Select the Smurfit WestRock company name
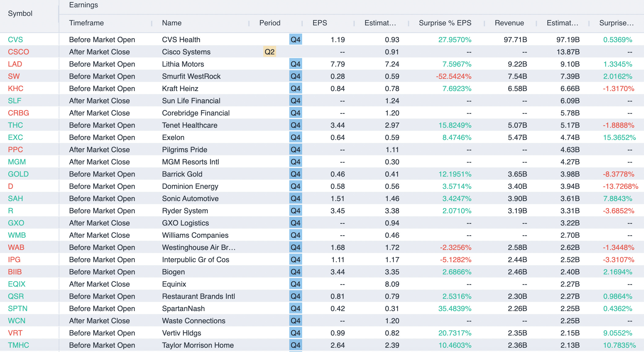 click(191, 76)
